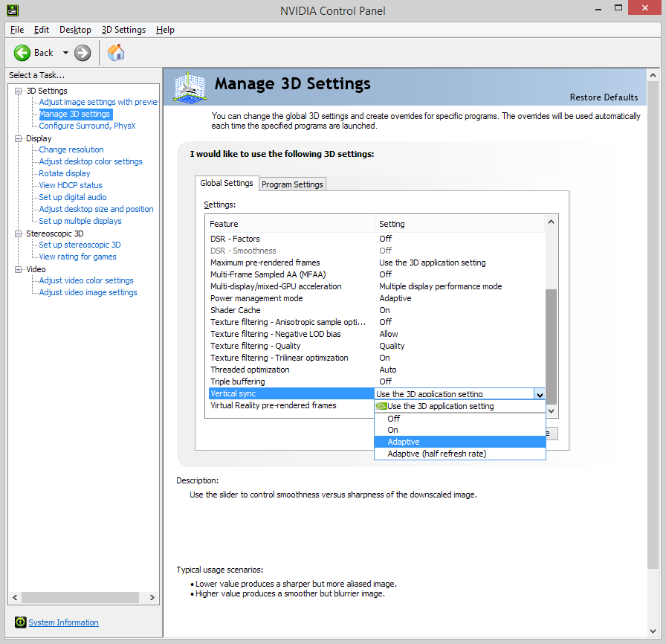The image size is (666, 644).
Task: Switch to the Program Settings tab
Action: (292, 184)
